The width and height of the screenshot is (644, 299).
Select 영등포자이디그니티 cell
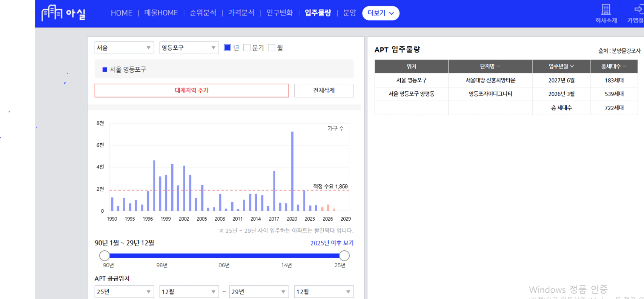point(490,94)
